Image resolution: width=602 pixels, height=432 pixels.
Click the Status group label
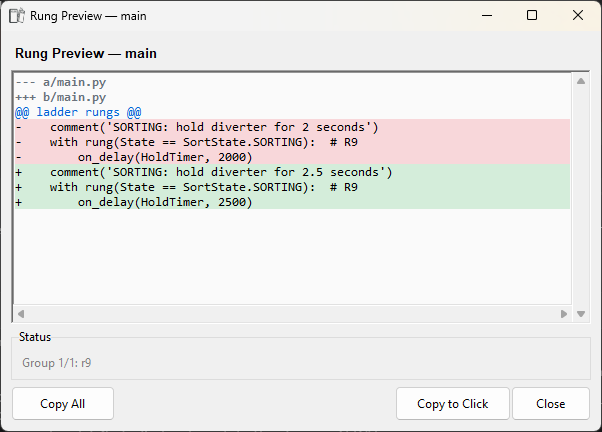tap(35, 337)
